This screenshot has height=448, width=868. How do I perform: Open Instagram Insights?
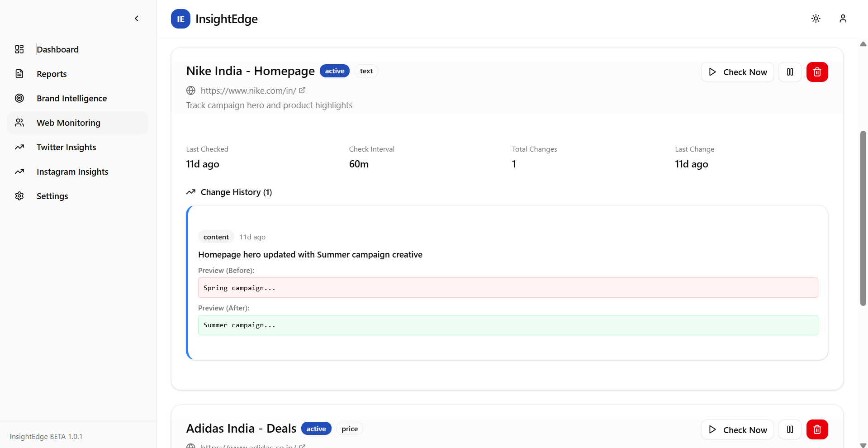click(72, 172)
